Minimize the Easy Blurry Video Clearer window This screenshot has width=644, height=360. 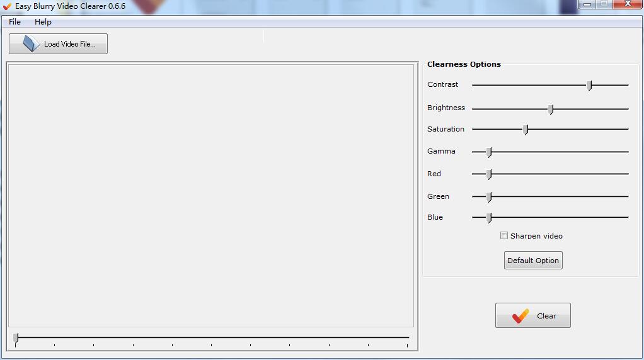(587, 4)
